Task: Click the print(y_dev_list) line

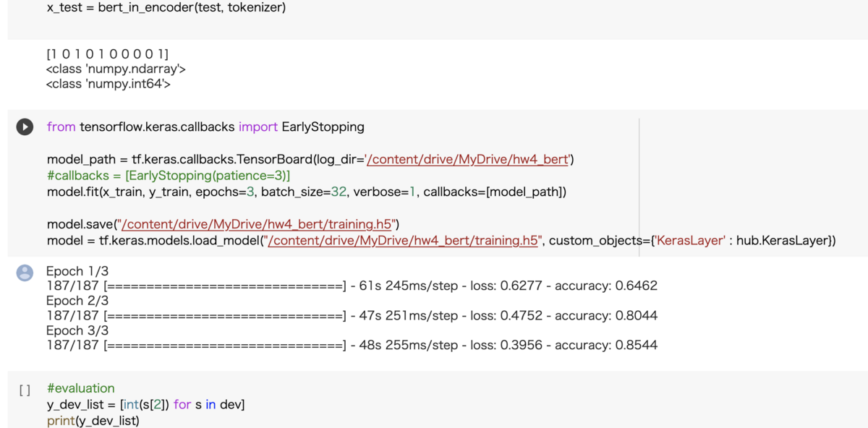Action: click(93, 421)
